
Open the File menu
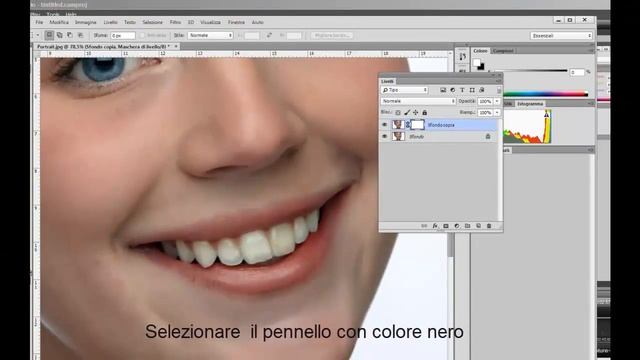click(39, 22)
